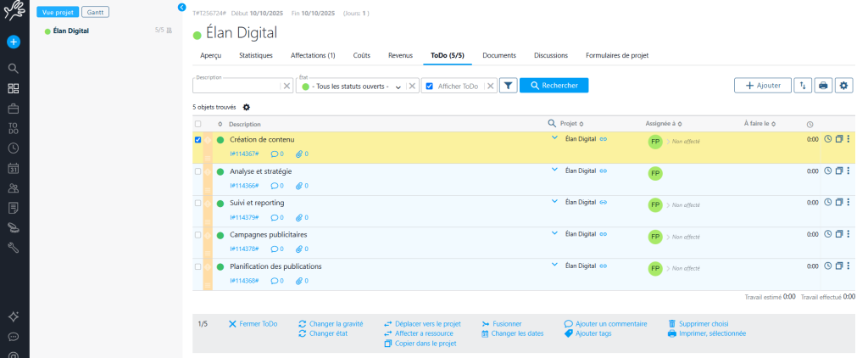Click into the Description search field

click(x=236, y=87)
